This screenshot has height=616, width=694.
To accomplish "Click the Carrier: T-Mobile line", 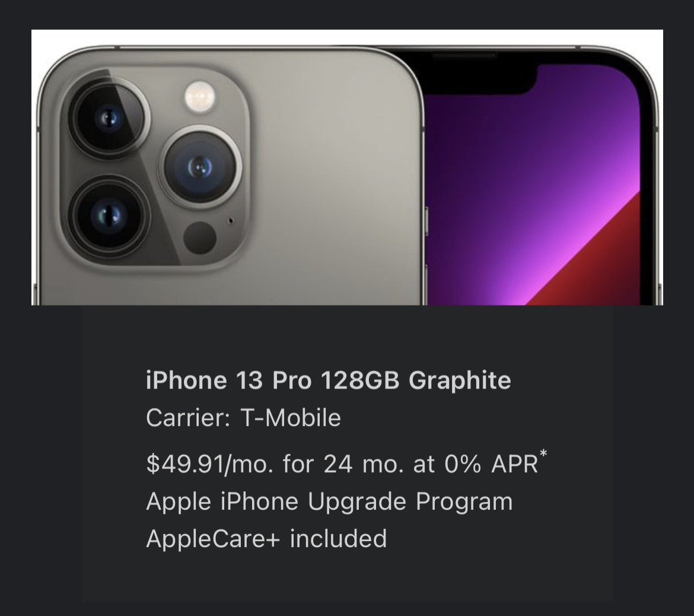I will click(243, 418).
